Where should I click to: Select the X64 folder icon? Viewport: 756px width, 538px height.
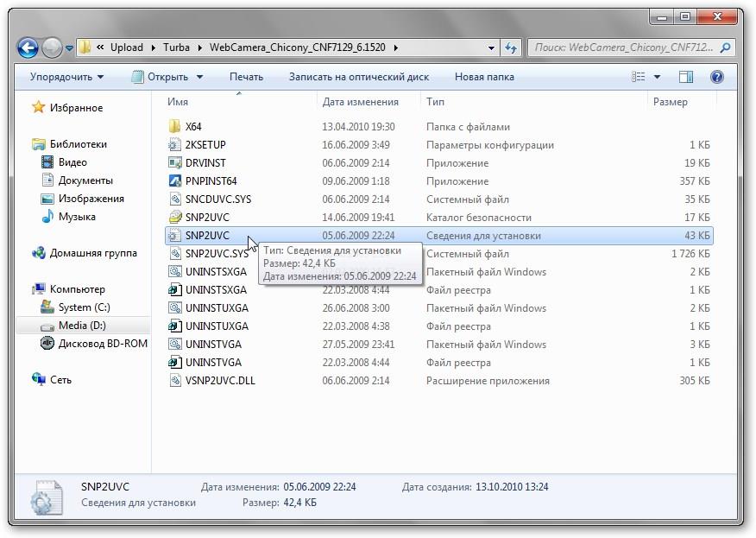(174, 127)
